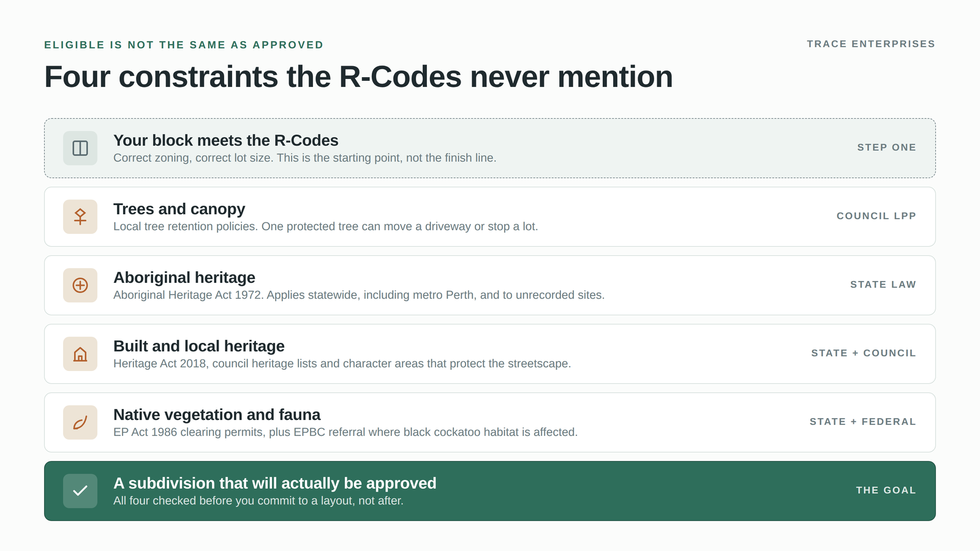
Task: Click 'THE GOAL' label
Action: pos(886,490)
